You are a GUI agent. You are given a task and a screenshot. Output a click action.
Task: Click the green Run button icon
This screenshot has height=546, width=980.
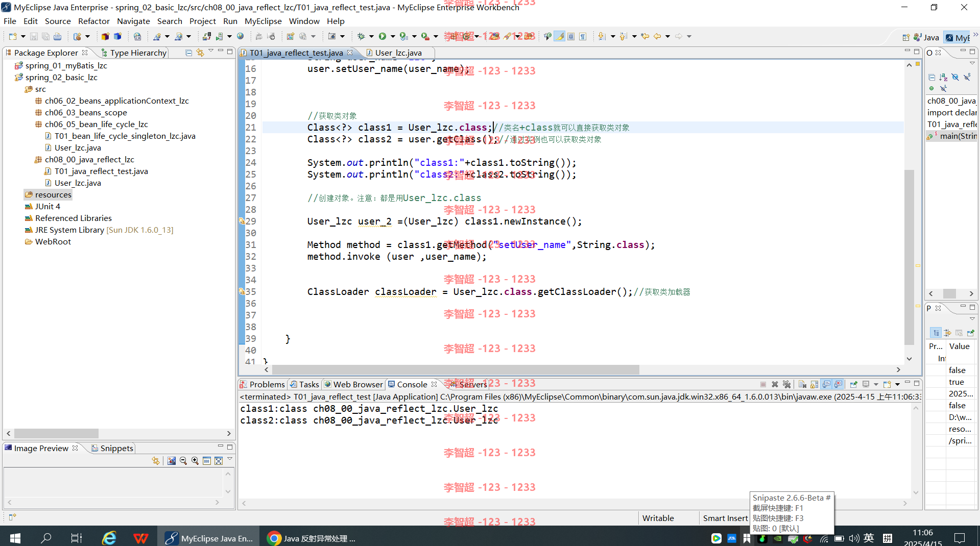pyautogui.click(x=383, y=36)
